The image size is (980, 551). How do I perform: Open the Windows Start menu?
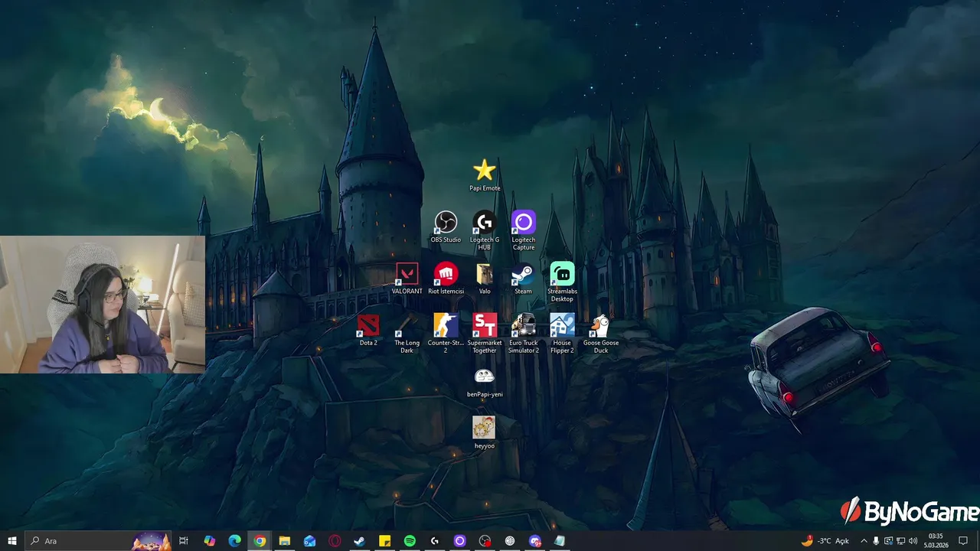pyautogui.click(x=12, y=540)
